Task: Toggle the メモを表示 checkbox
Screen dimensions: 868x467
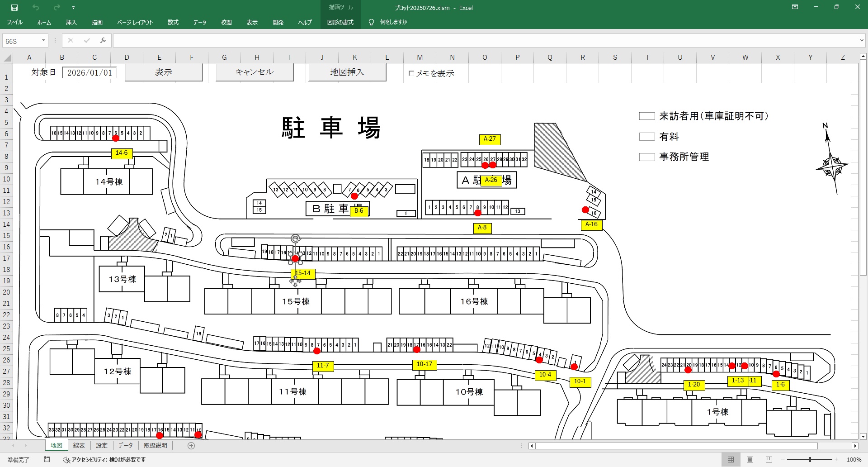Action: point(411,73)
